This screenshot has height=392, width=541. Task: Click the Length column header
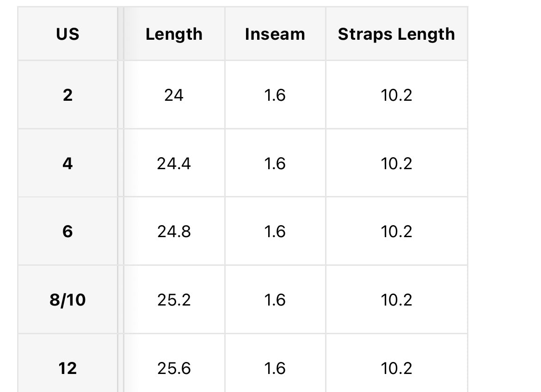coord(174,34)
